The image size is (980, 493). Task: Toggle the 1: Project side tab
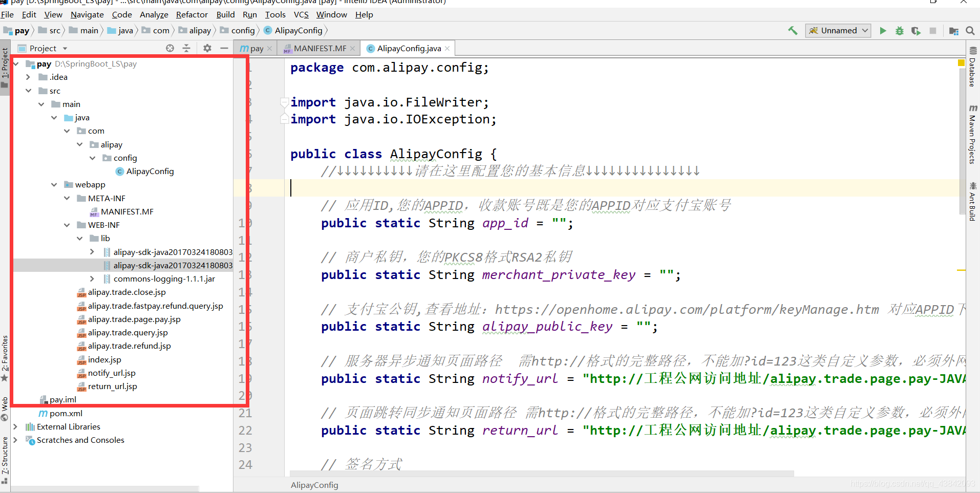pos(5,68)
